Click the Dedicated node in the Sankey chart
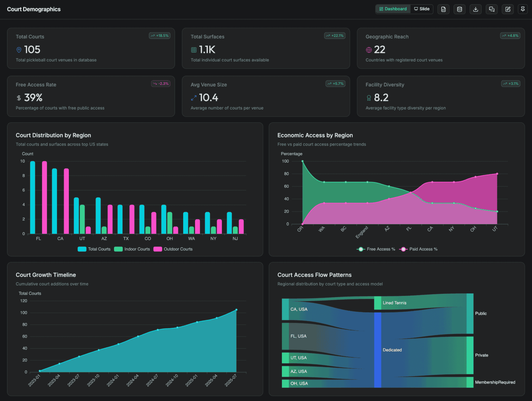Image resolution: width=532 pixels, height=401 pixels. pyautogui.click(x=378, y=350)
